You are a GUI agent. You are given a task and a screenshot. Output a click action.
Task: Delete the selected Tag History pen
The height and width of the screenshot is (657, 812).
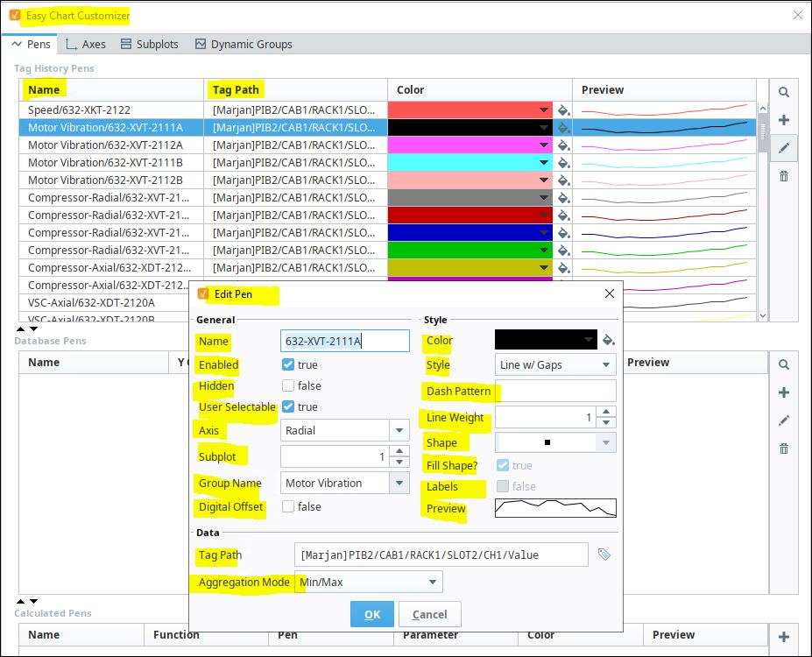783,176
